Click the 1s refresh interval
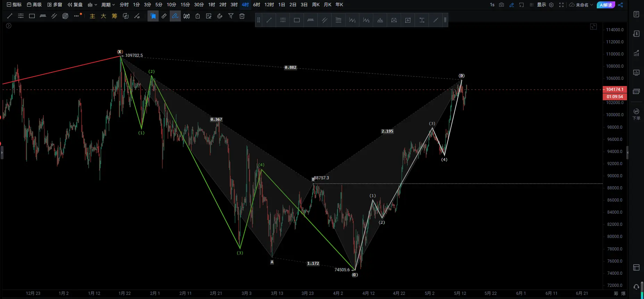 [492, 5]
